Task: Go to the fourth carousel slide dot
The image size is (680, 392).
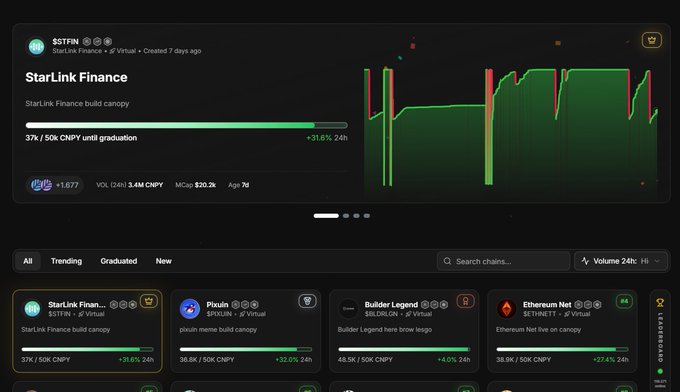Action: tap(366, 216)
